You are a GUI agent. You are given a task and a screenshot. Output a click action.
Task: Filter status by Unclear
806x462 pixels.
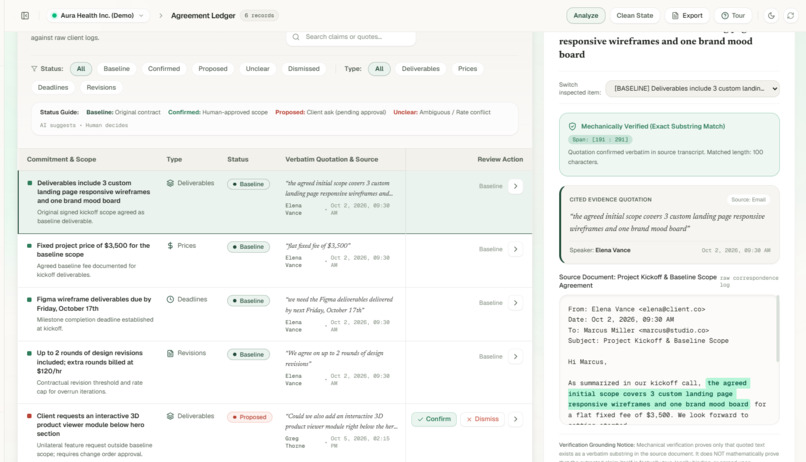(258, 68)
